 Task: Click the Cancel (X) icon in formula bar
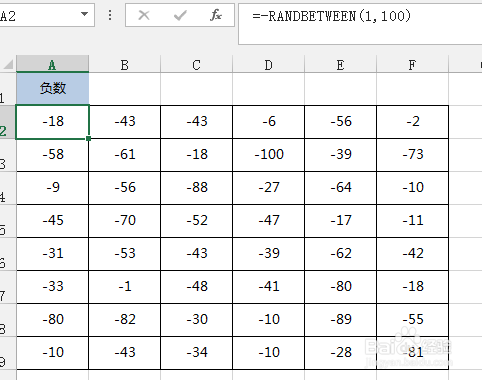pyautogui.click(x=144, y=15)
